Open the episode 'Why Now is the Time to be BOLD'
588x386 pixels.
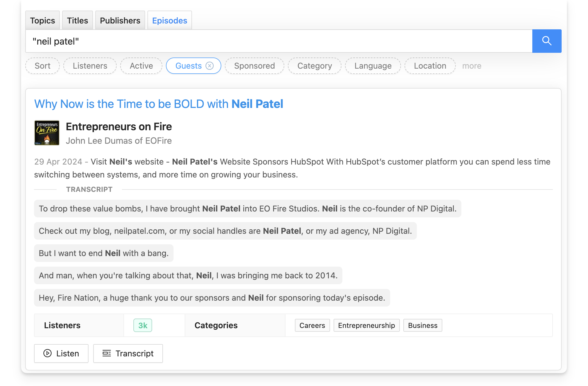point(158,104)
